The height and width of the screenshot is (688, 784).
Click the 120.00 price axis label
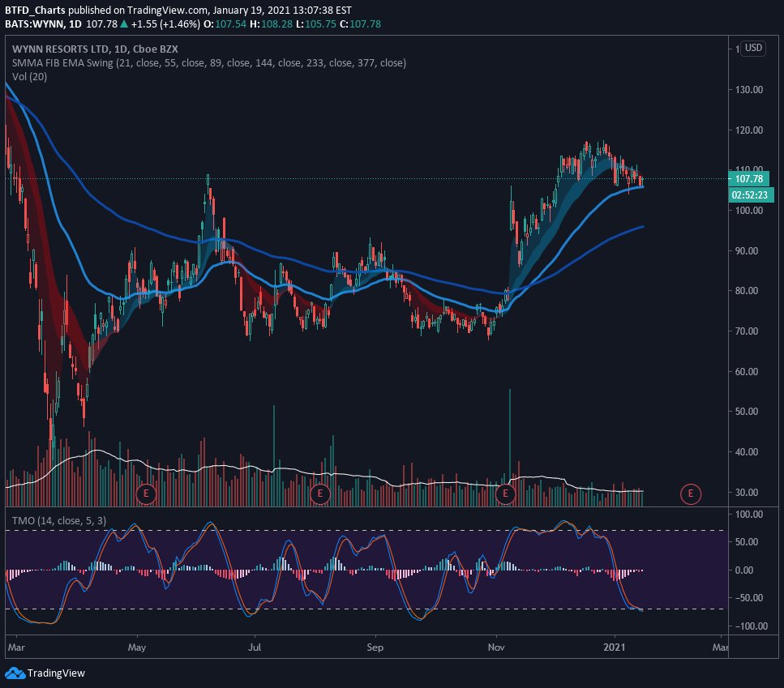click(748, 130)
